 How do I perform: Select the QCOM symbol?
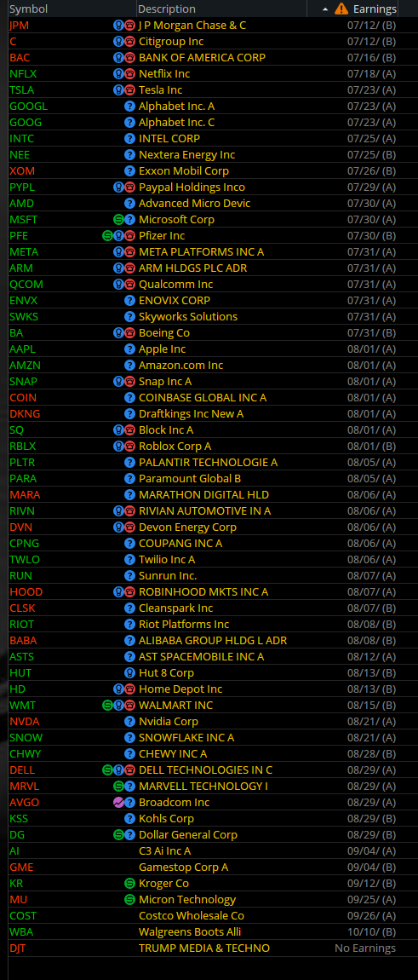click(x=26, y=285)
